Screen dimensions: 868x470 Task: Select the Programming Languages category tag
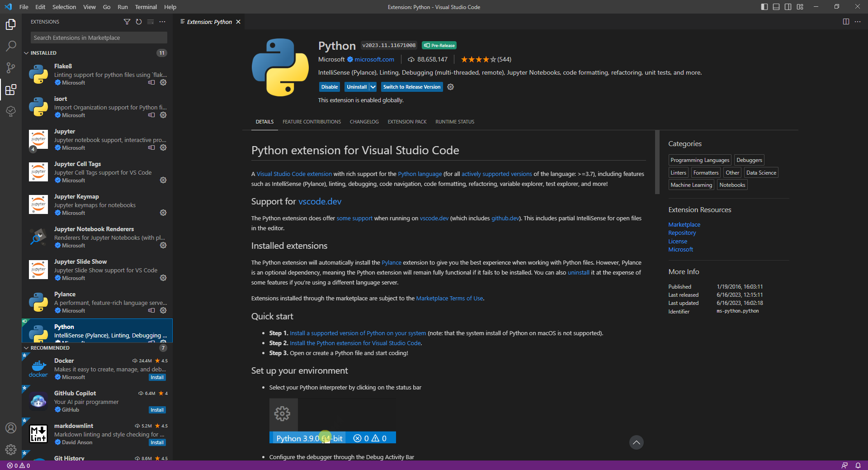pos(700,160)
